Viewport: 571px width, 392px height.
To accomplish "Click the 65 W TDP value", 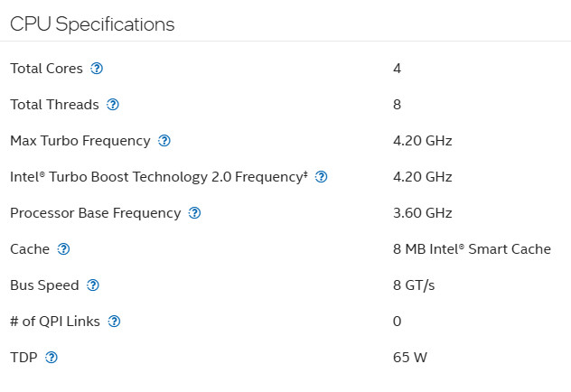I will pos(410,358).
